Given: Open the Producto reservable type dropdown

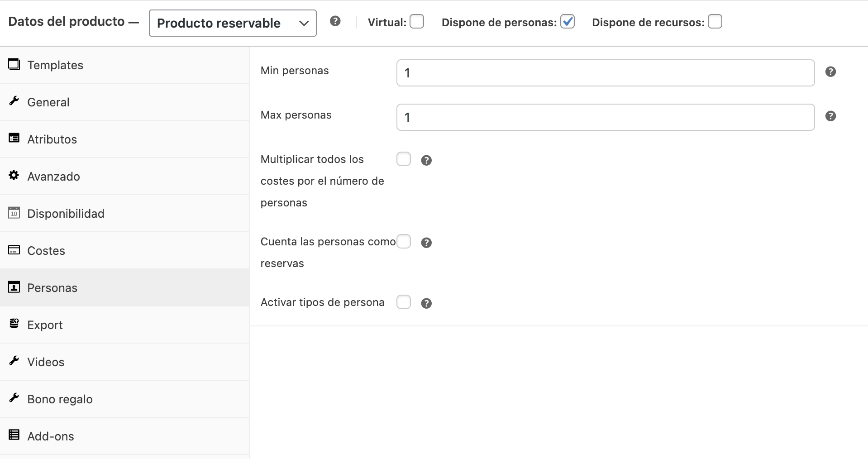Looking at the screenshot, I should point(233,23).
